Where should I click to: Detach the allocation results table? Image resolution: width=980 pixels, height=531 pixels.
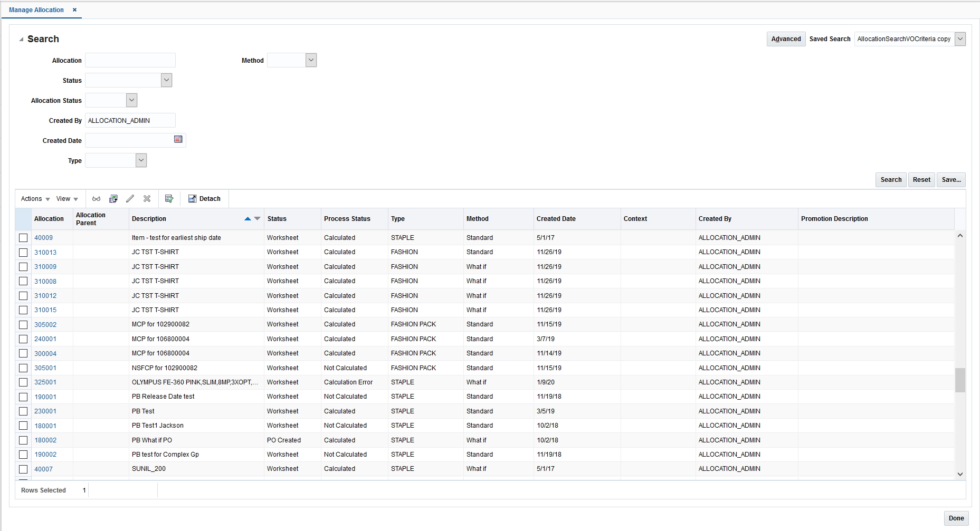coord(205,199)
